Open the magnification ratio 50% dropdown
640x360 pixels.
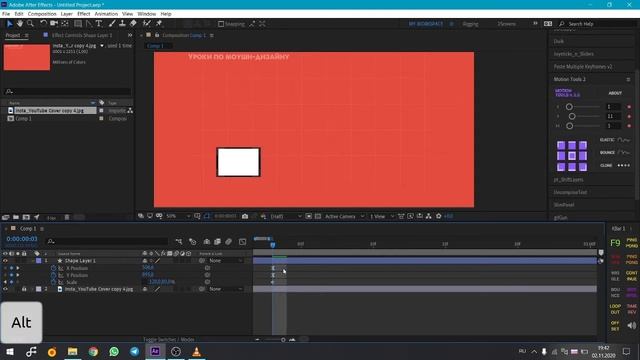pyautogui.click(x=178, y=216)
